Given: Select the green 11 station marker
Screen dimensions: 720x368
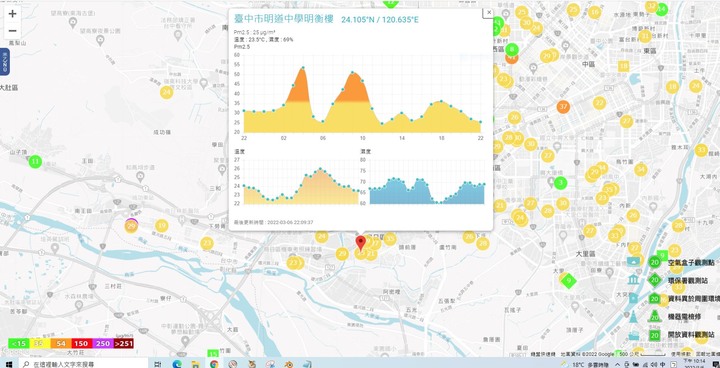Looking at the screenshot, I should pos(35,162).
